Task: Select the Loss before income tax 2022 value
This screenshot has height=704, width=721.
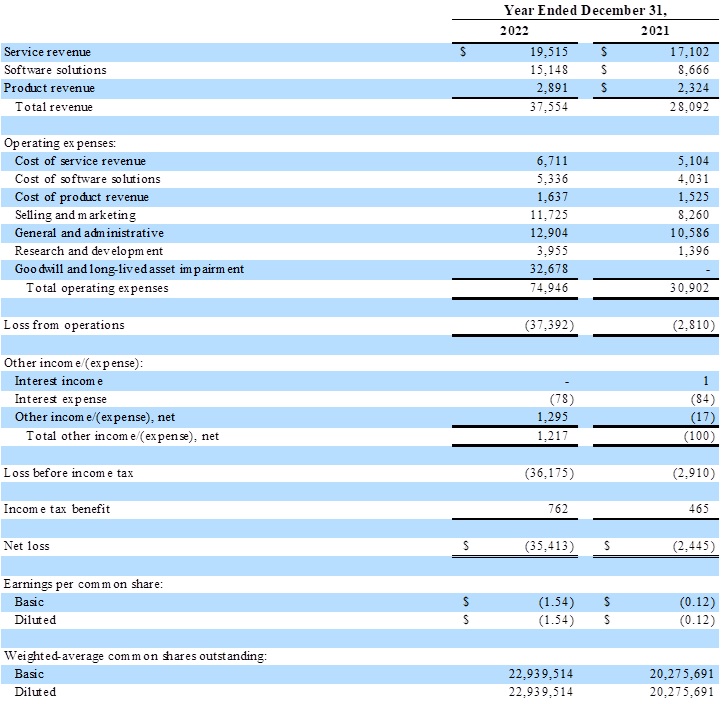Action: [546, 472]
